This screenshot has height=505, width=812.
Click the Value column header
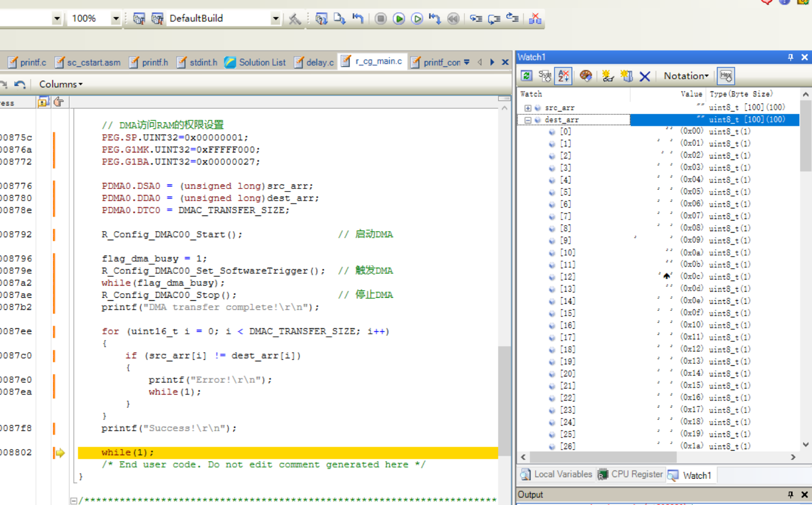click(x=668, y=94)
